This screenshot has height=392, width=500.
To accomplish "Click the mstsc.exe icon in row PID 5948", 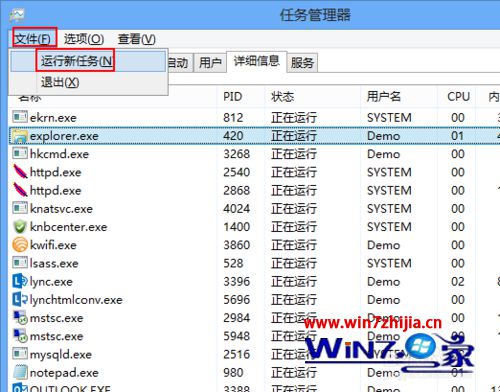I will click(x=20, y=336).
